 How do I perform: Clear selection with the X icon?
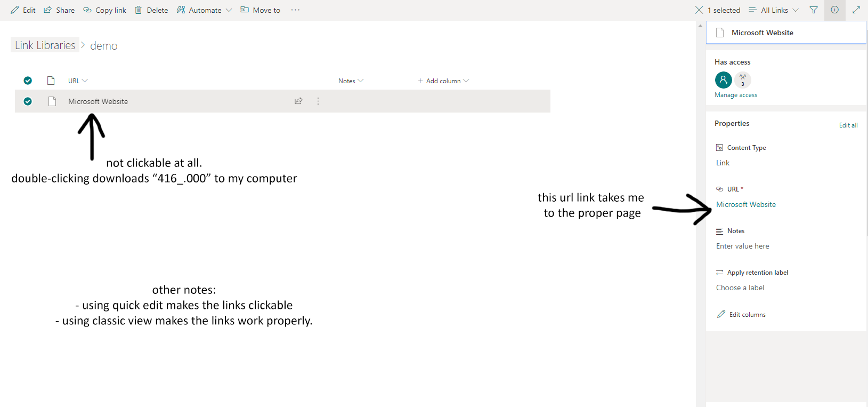pyautogui.click(x=699, y=10)
